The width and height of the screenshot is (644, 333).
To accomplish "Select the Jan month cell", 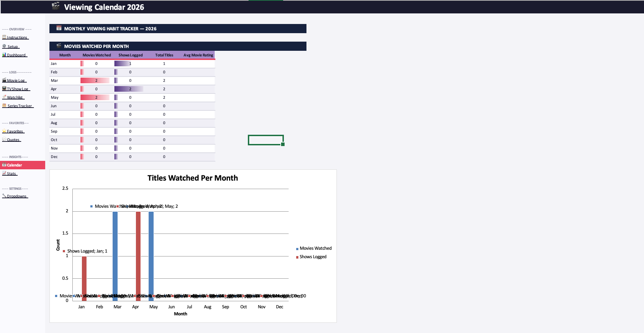I will click(x=65, y=63).
